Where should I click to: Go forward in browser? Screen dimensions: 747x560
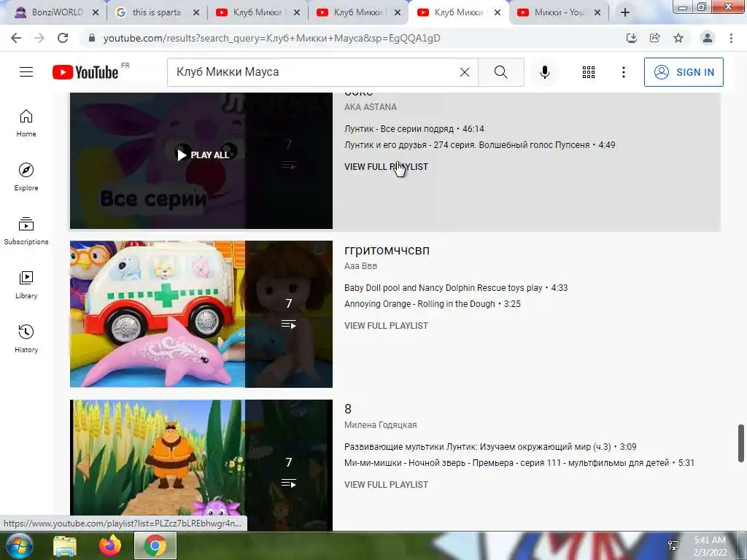click(39, 38)
